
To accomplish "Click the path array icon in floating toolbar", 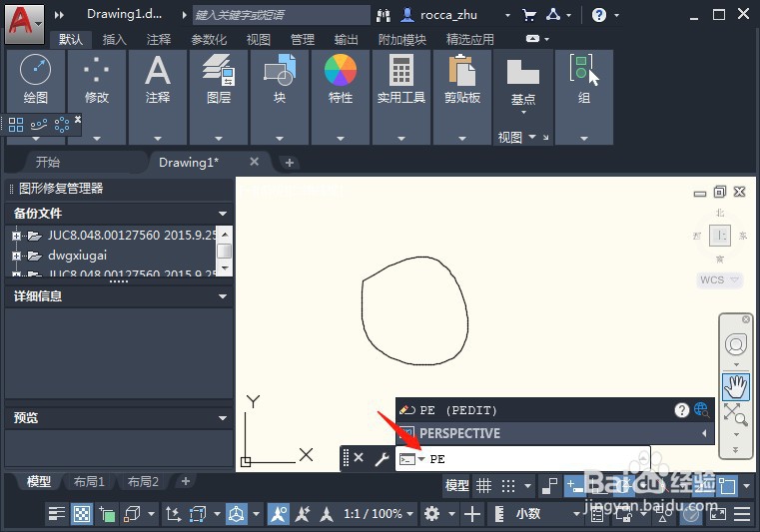I will tap(39, 125).
